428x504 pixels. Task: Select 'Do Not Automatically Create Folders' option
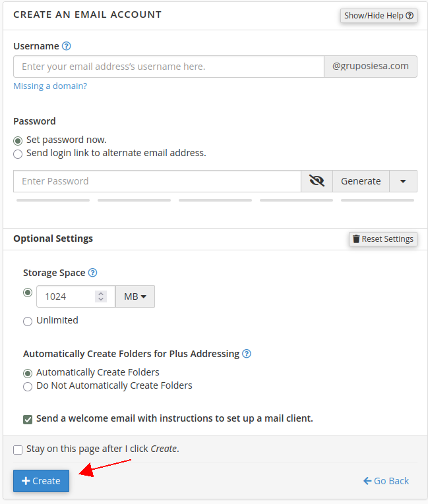click(28, 386)
